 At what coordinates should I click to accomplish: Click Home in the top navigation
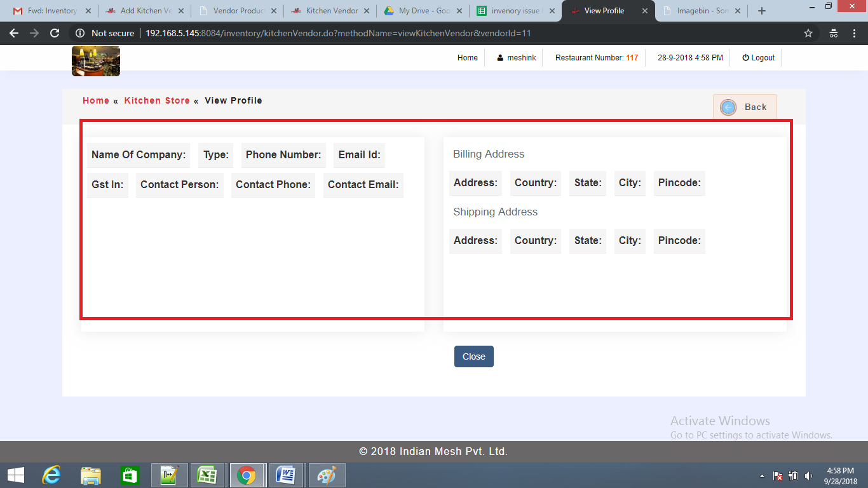coord(467,58)
